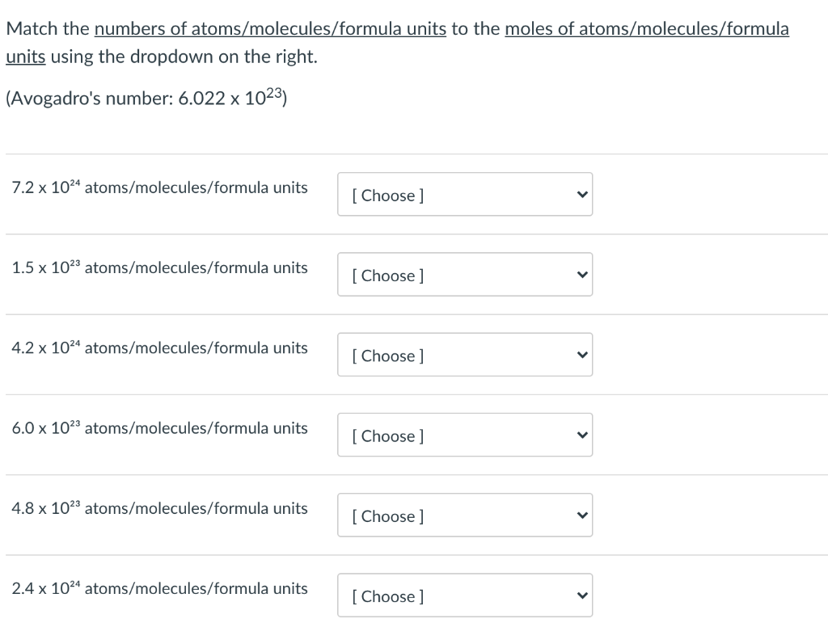Viewport: 828px width, 644px height.
Task: Click the chevron on the 4.8 x 10²³ dropdown
Action: pyautogui.click(x=581, y=515)
